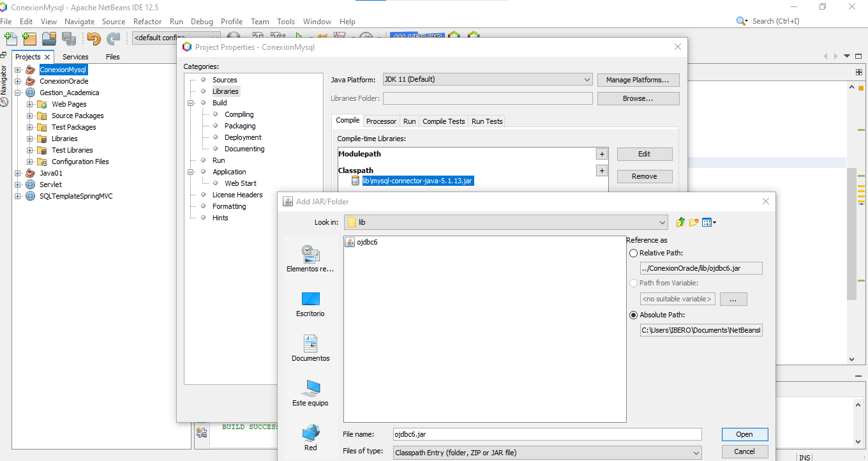Click the Gestion_Academica globe project icon
This screenshot has width=868, height=461.
pyautogui.click(x=30, y=93)
